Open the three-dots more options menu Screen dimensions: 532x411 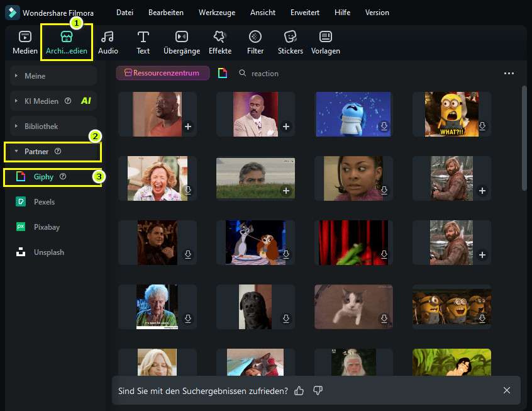pyautogui.click(x=509, y=74)
